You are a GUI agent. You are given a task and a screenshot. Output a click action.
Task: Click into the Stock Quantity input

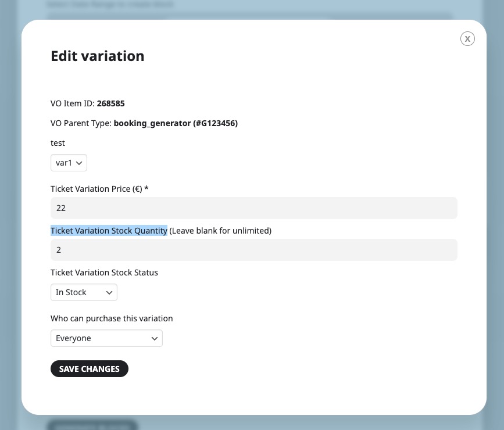coord(254,250)
